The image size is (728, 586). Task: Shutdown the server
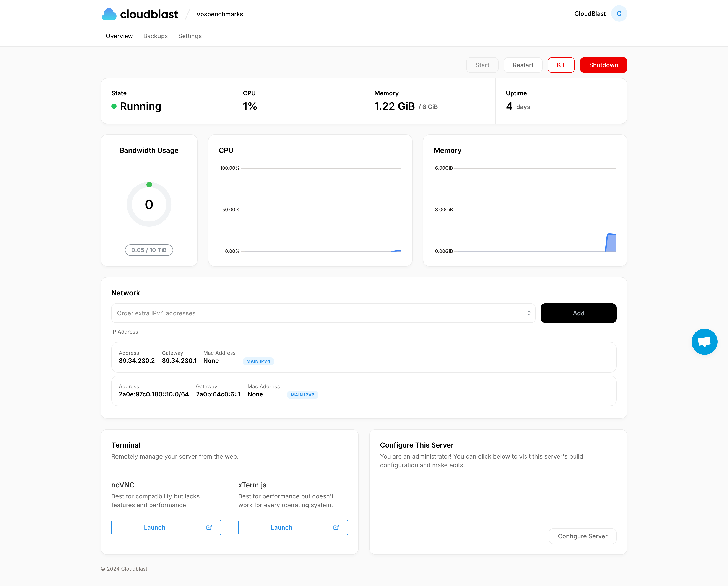(604, 65)
